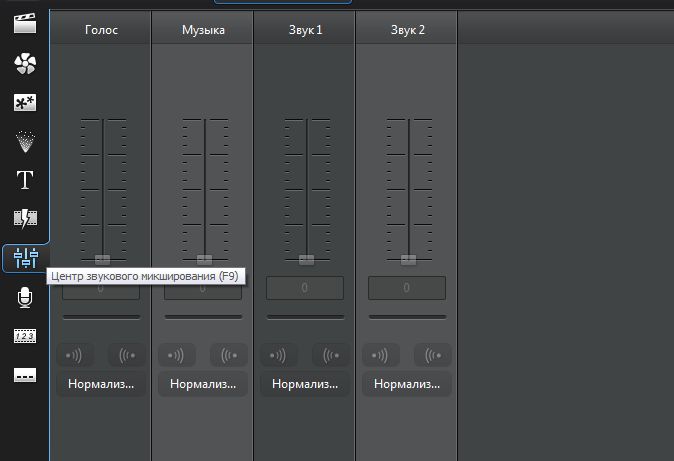Viewport: 674px width, 461px height.
Task: Click Normalize button under Звук 2 channel
Action: tap(407, 384)
